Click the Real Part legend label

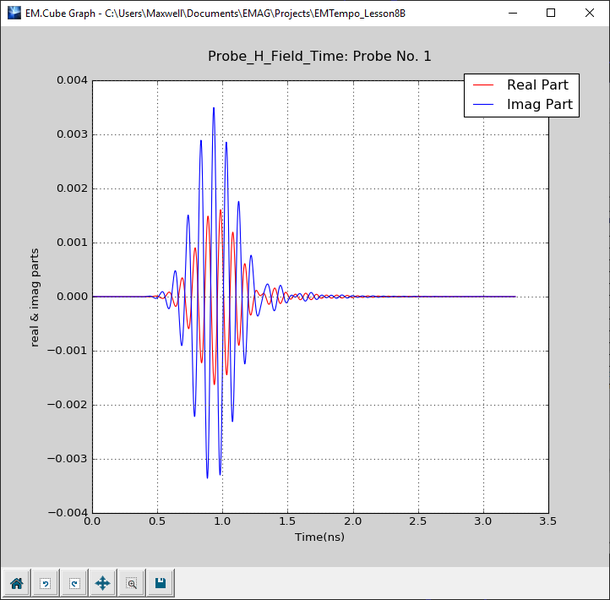tap(537, 85)
